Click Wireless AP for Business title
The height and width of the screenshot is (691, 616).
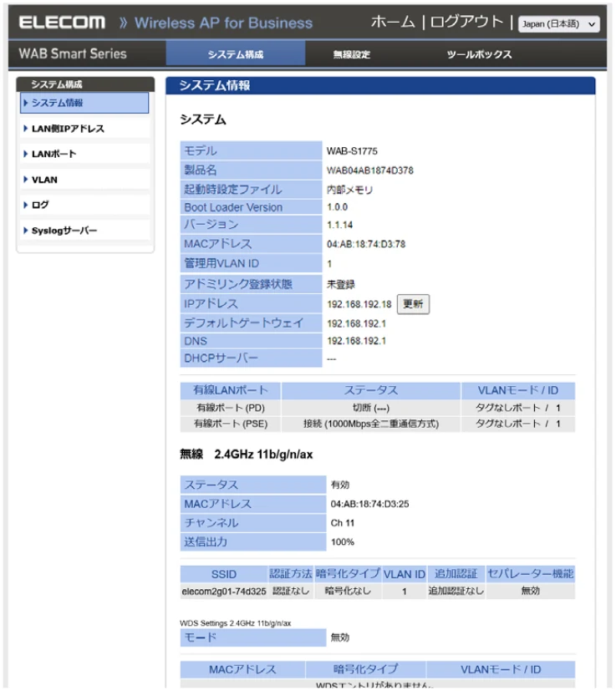223,23
